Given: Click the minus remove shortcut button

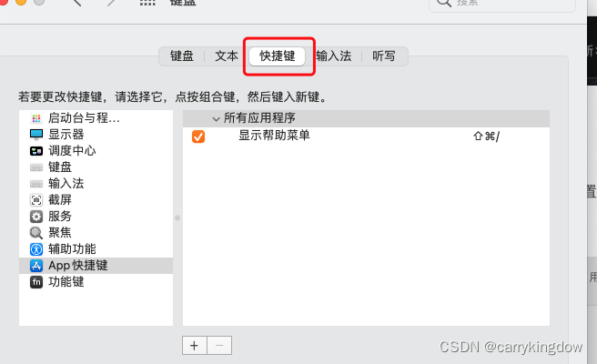Looking at the screenshot, I should click(x=219, y=345).
